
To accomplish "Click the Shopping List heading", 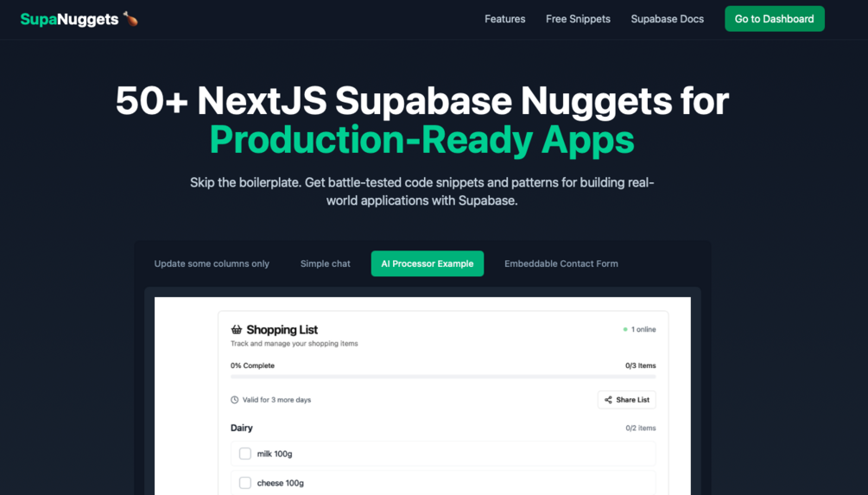I will coord(282,329).
